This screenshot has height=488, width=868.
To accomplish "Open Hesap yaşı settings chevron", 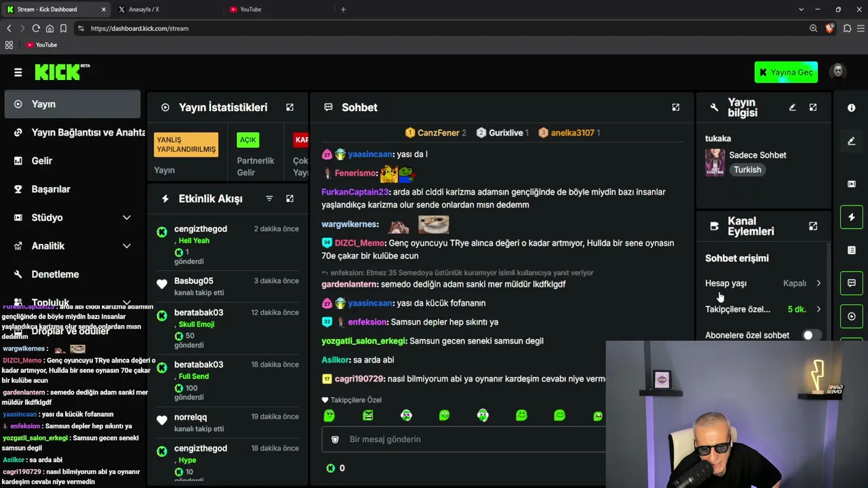I will (818, 283).
